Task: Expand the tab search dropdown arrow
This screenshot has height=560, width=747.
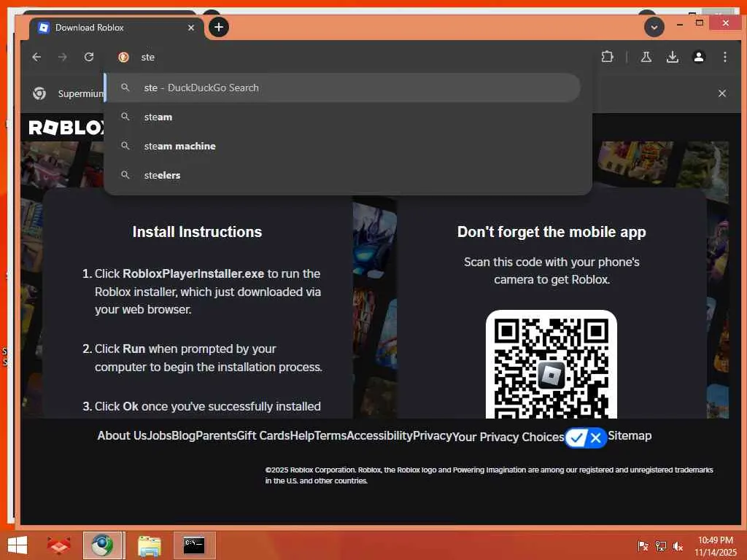Action: pyautogui.click(x=654, y=27)
